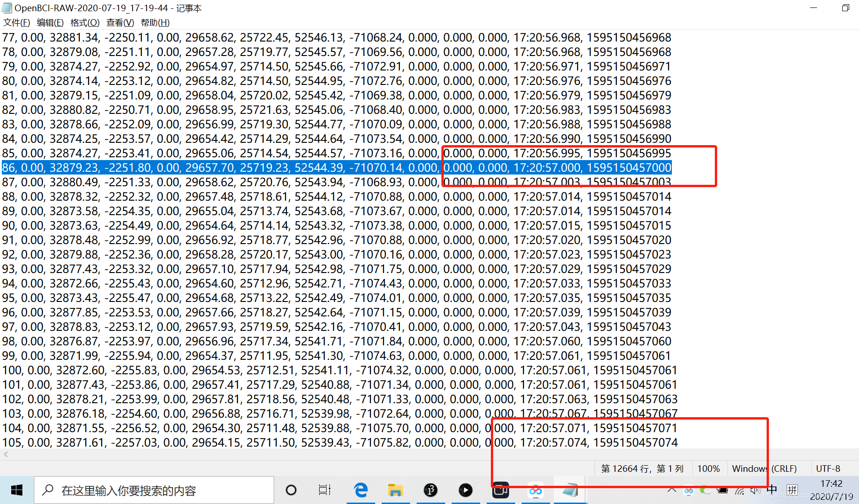Click timestamp 1595150457014 in row 88
859x504 pixels.
(x=629, y=196)
